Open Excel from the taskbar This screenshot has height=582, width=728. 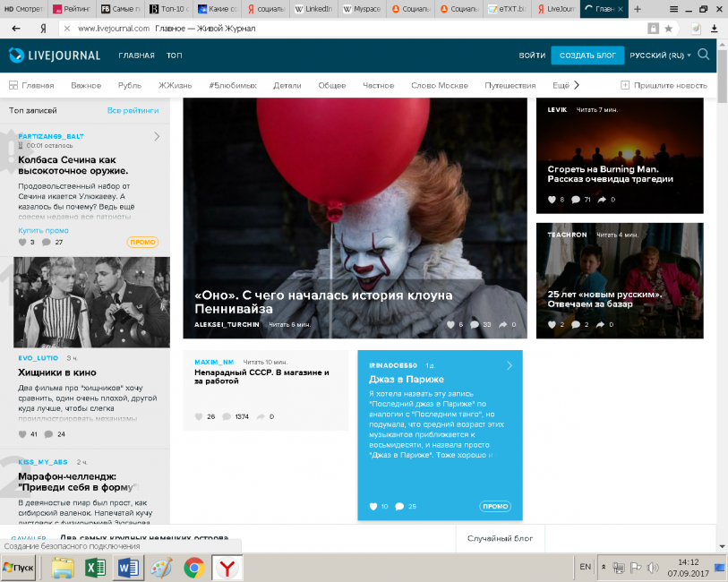pyautogui.click(x=96, y=568)
